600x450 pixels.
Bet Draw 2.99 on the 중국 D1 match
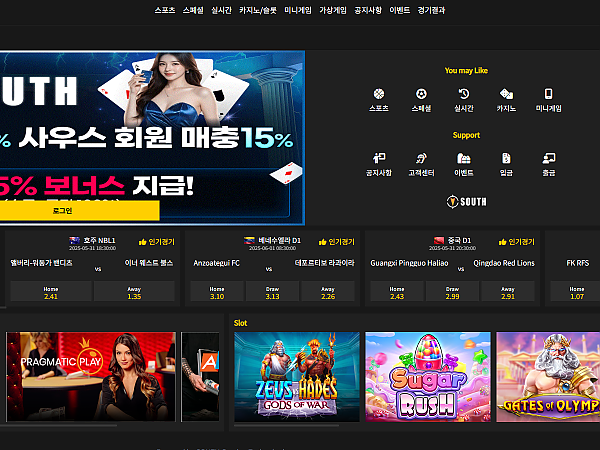452,292
